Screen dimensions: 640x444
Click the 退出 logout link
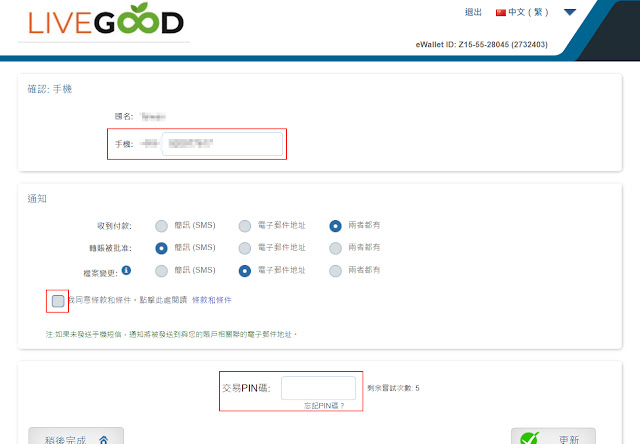[474, 13]
